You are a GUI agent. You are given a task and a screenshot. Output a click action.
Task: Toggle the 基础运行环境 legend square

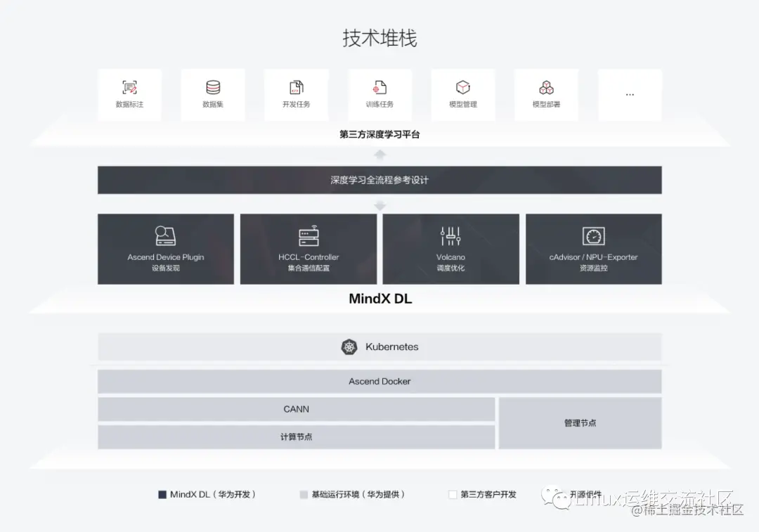point(304,494)
